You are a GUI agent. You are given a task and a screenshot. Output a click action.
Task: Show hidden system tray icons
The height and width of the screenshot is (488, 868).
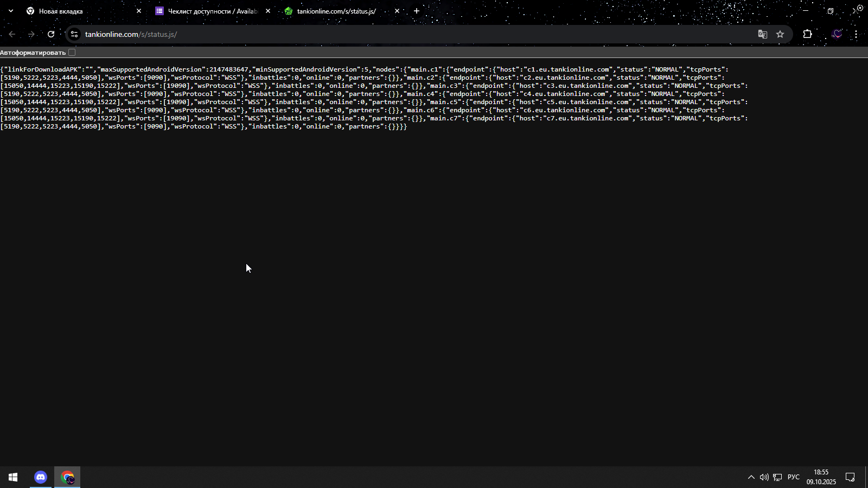pyautogui.click(x=751, y=477)
